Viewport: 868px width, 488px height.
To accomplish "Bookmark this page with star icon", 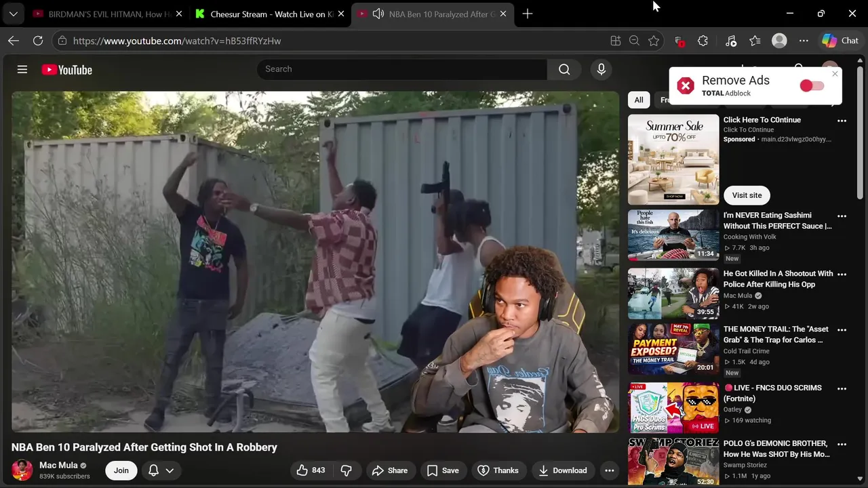I will click(x=654, y=41).
